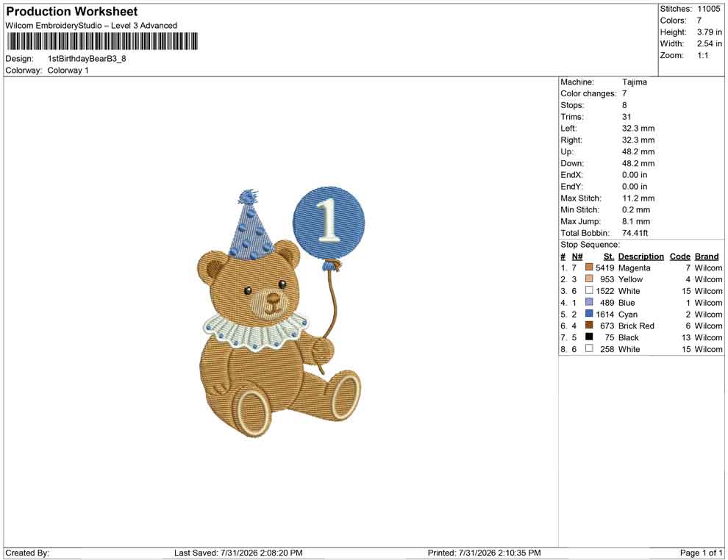The width and height of the screenshot is (728, 560).
Task: Click the trims value '31'
Action: click(627, 117)
